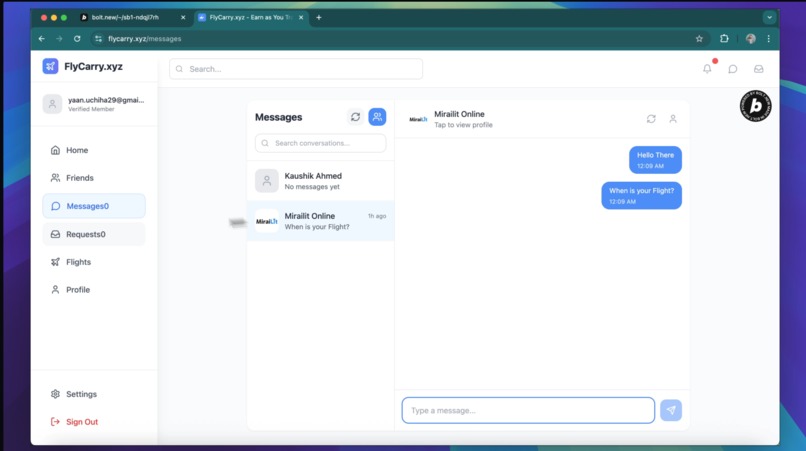Go to Home in sidebar

coord(94,150)
